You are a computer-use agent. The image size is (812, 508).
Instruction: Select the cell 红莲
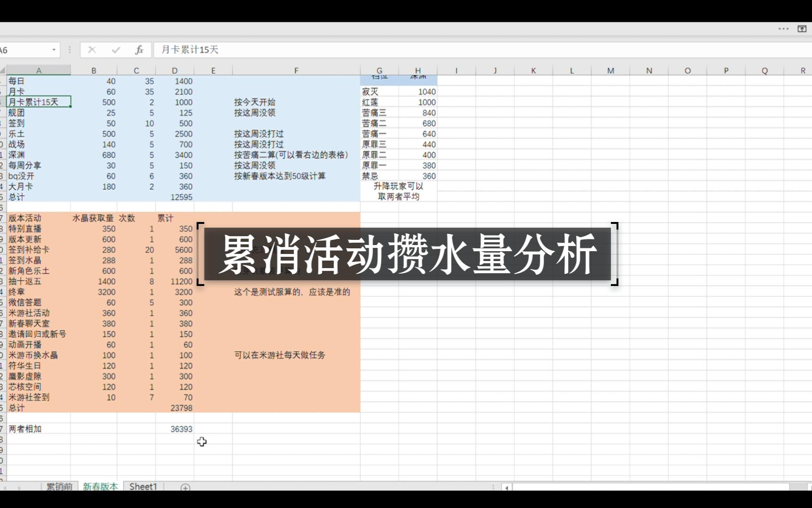[x=379, y=102]
